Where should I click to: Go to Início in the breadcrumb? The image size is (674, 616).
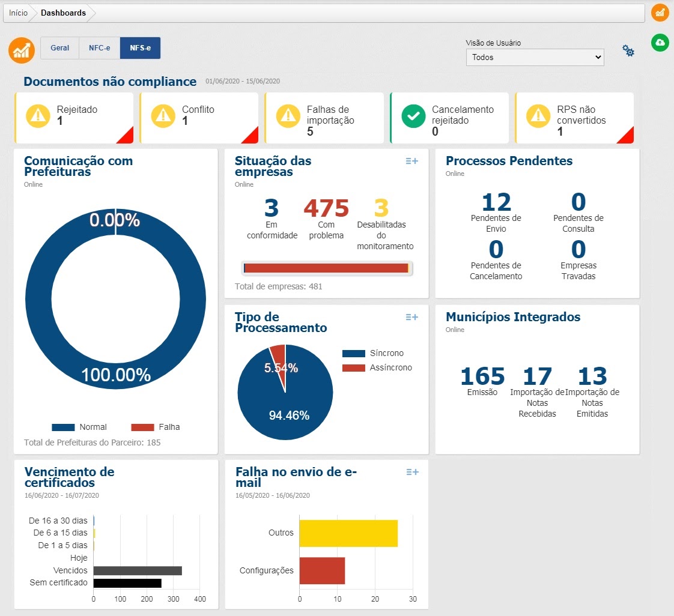tap(18, 13)
